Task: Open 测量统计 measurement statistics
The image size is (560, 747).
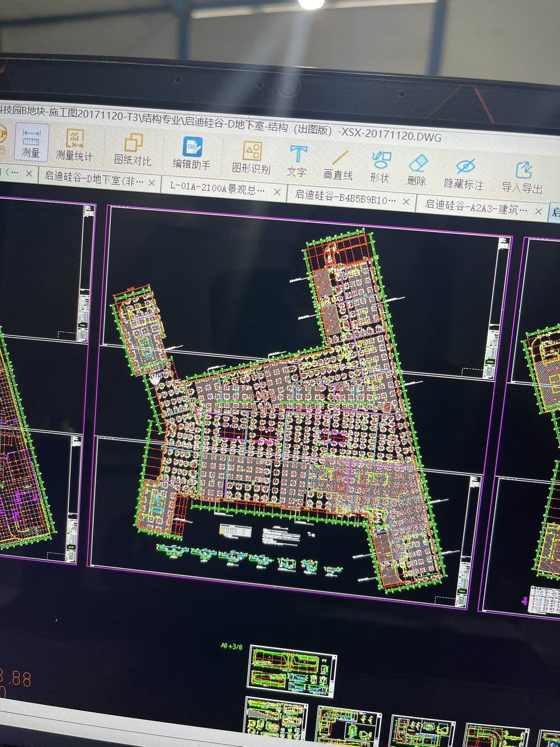Action: [74, 145]
